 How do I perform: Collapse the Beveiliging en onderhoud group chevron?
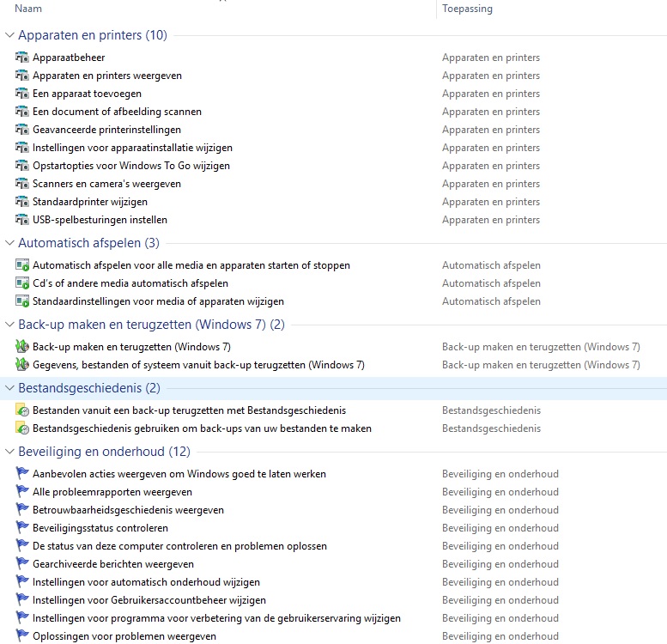9,452
